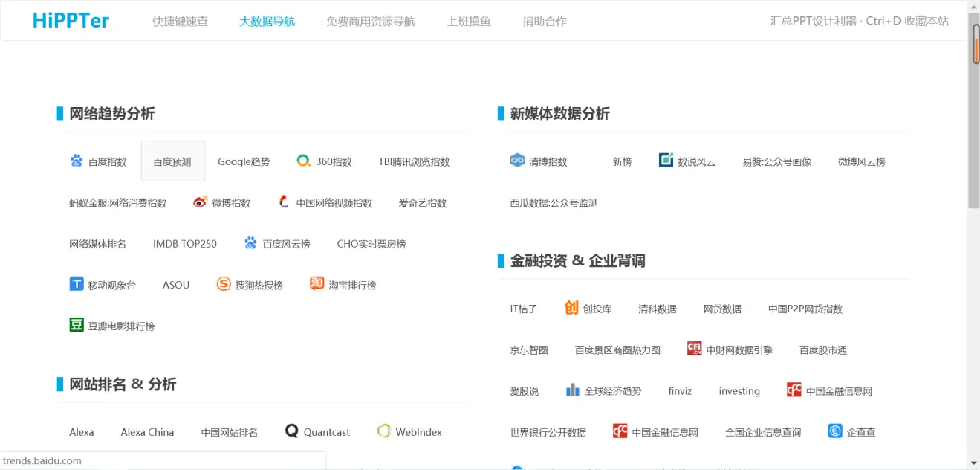Image resolution: width=980 pixels, height=470 pixels.
Task: Click the 百度风云榜 paw icon
Action: 250,242
